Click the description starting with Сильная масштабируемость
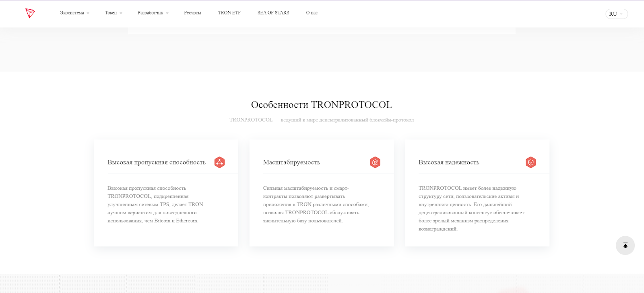The image size is (644, 293). (x=316, y=204)
